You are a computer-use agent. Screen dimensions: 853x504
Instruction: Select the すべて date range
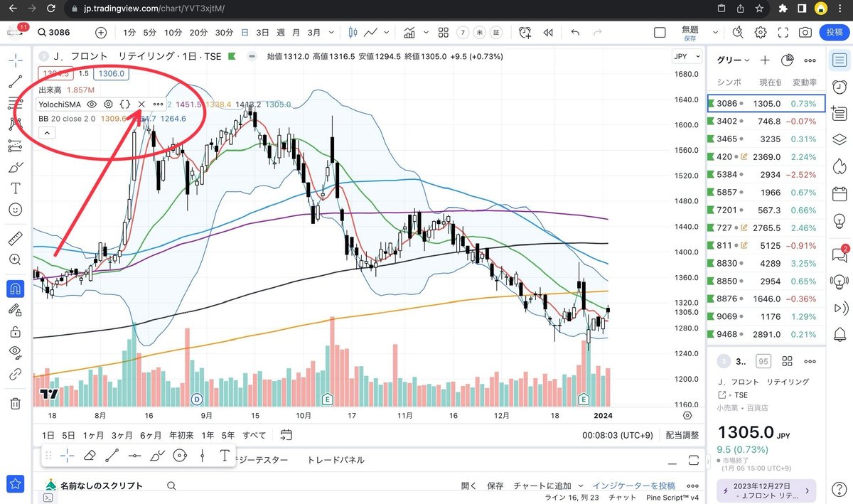(254, 435)
